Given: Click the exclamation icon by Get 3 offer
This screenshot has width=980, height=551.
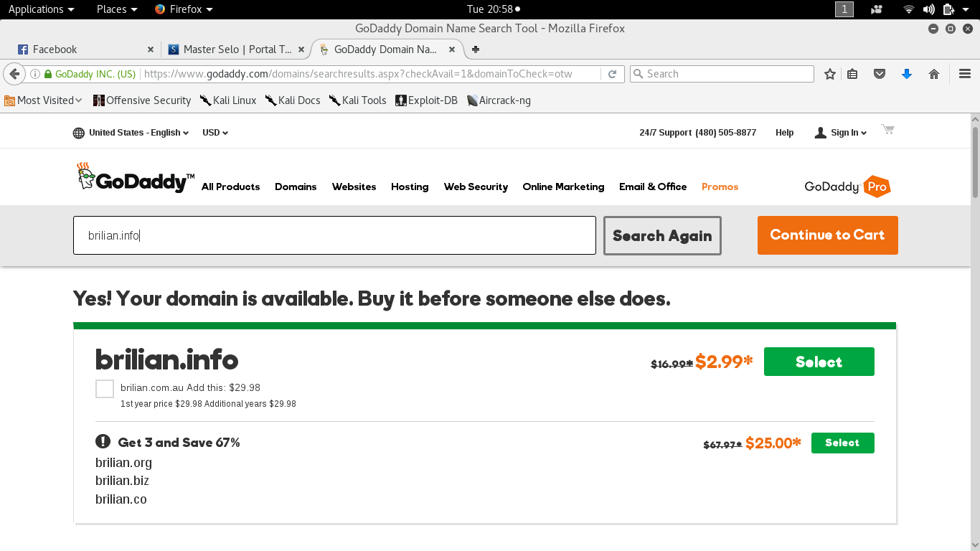Looking at the screenshot, I should [103, 441].
